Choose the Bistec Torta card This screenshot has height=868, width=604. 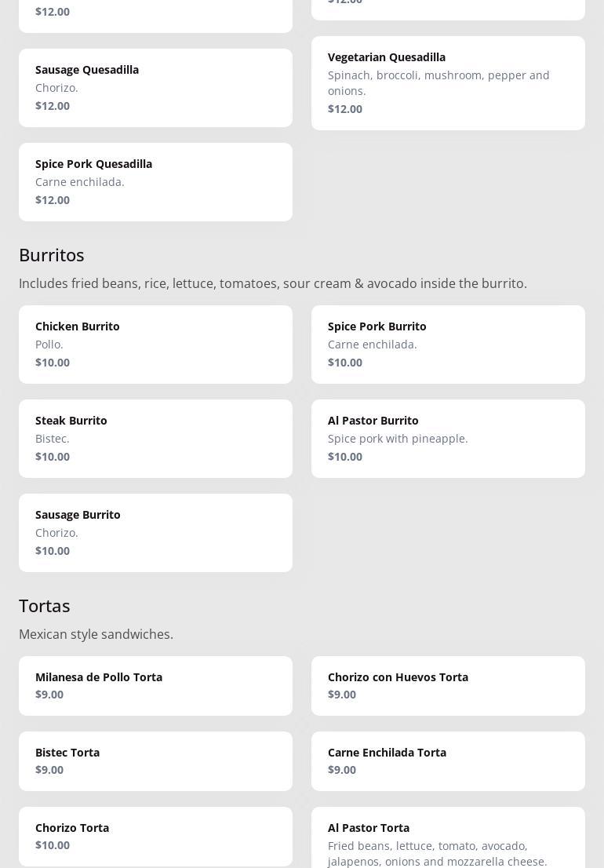click(155, 761)
